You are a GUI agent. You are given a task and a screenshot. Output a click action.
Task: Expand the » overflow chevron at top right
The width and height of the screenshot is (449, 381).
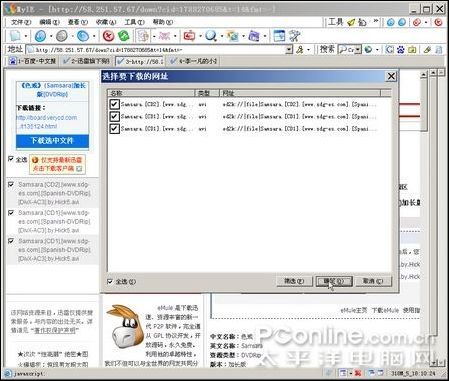pyautogui.click(x=376, y=22)
